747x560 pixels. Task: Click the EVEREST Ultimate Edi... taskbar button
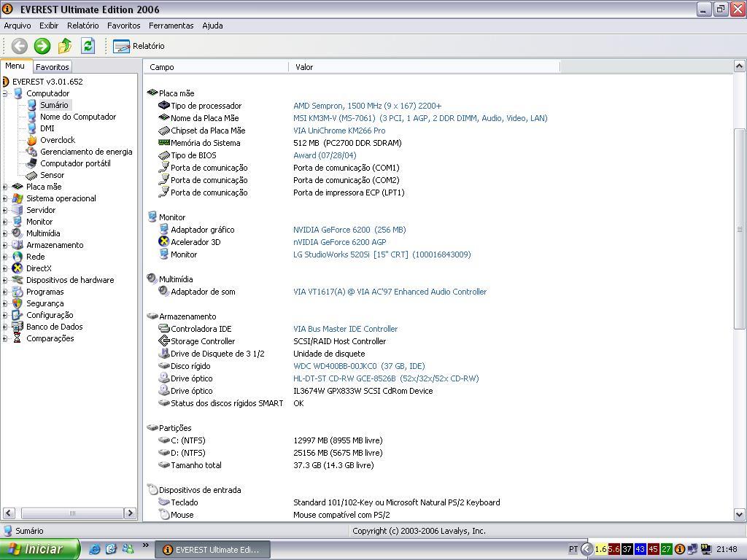coord(213,550)
